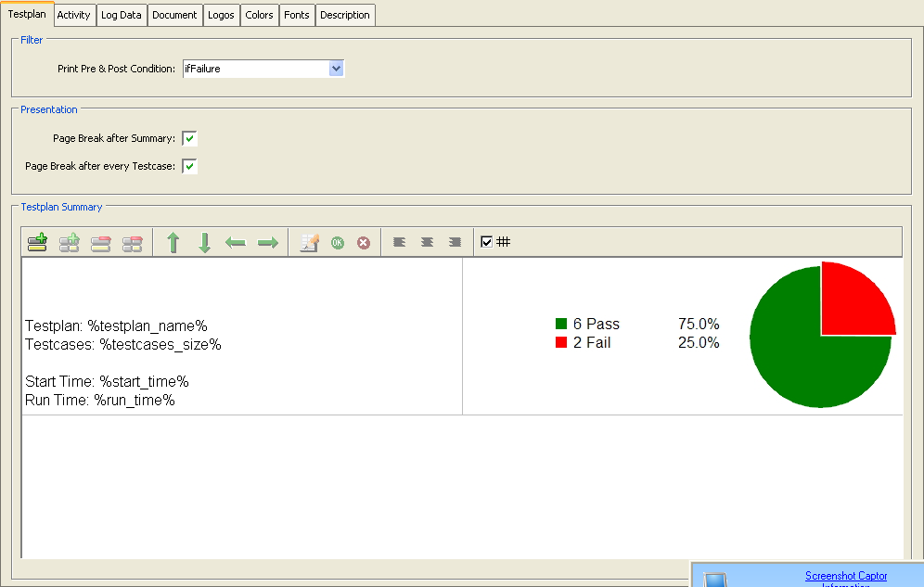
Task: Open the Colors tab
Action: [x=259, y=15]
